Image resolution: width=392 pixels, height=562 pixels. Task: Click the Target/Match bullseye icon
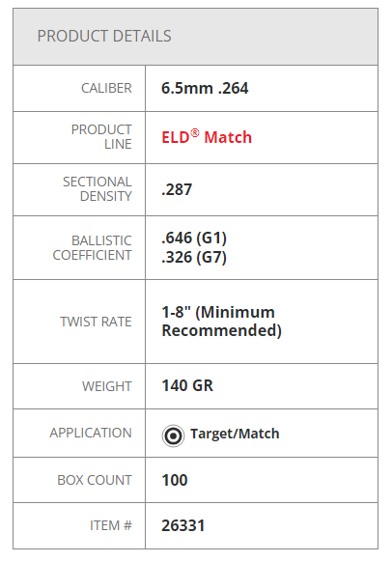click(173, 436)
